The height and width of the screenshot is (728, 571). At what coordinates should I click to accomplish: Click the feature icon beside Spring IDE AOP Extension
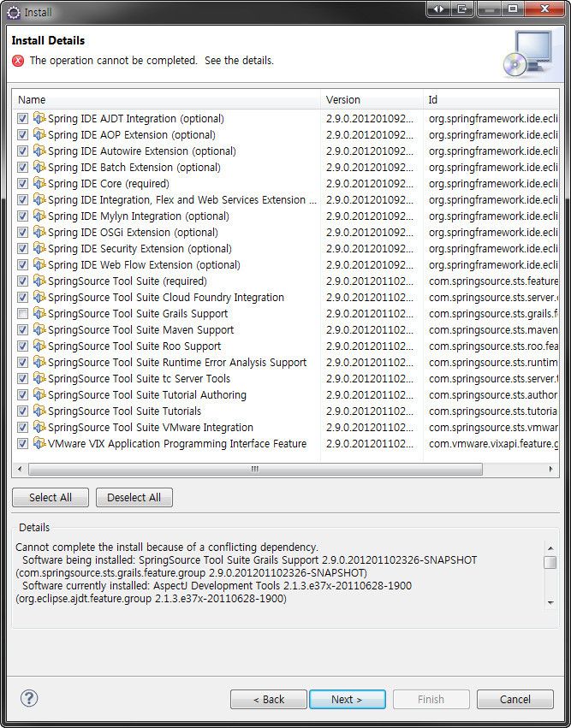(x=39, y=134)
